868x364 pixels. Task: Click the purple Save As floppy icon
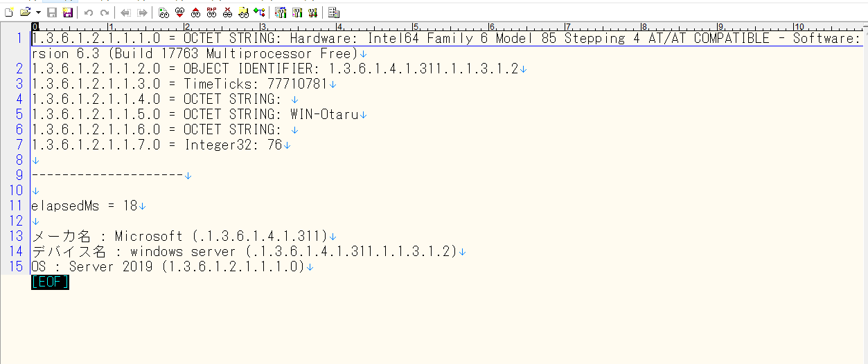tap(67, 12)
